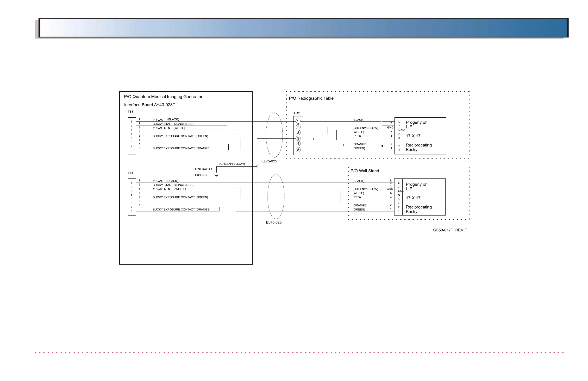
Task: Click the small open junction circle on green/yellow wire
Action: point(257,167)
